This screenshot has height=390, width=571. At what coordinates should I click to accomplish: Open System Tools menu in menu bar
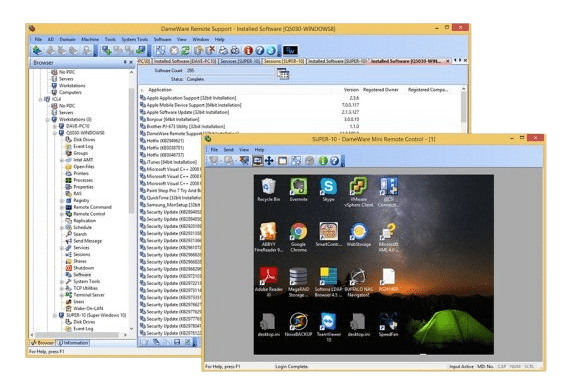134,39
